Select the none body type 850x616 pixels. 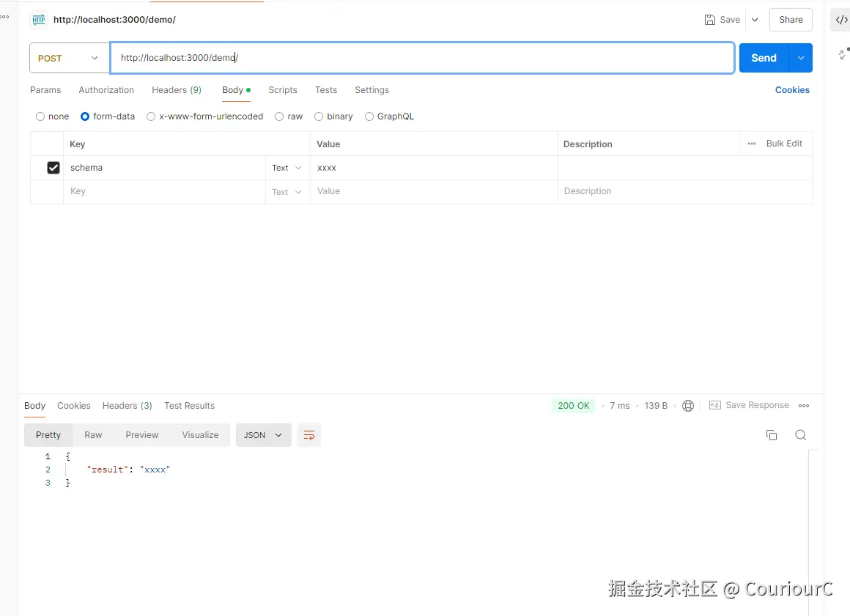point(40,116)
